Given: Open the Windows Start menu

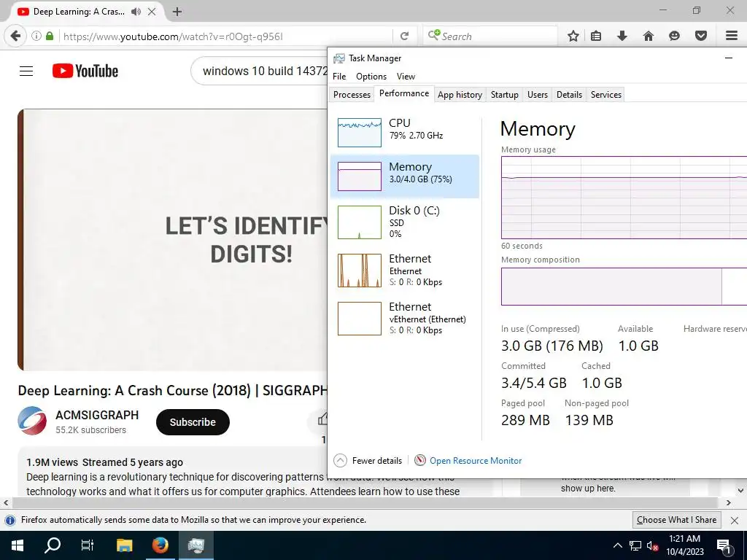Looking at the screenshot, I should pyautogui.click(x=18, y=545).
